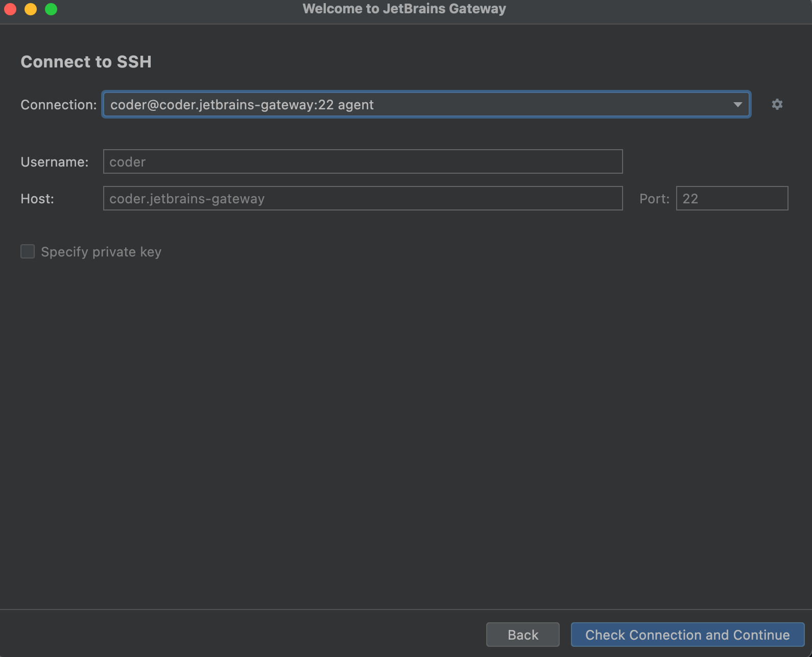Expand the Connection dropdown arrow

(x=737, y=104)
